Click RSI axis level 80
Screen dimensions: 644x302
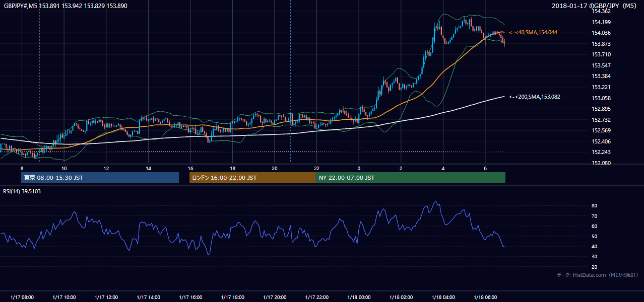click(x=595, y=206)
